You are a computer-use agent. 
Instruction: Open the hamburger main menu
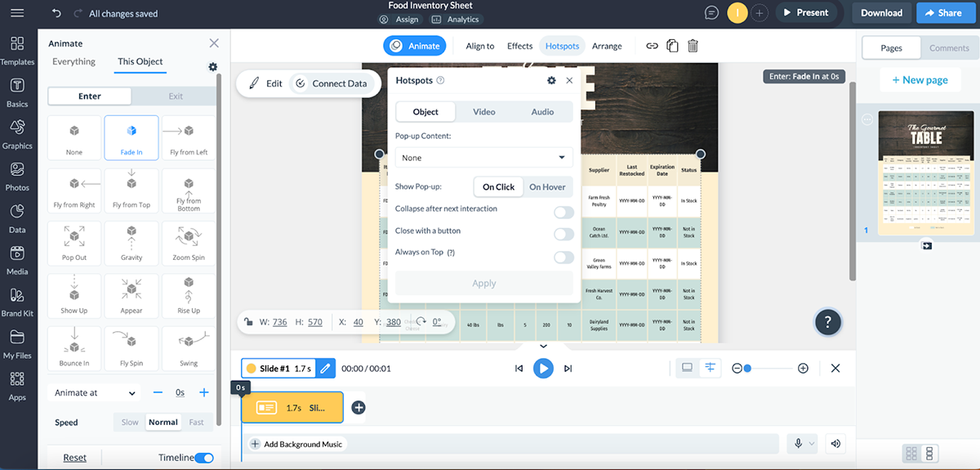17,13
